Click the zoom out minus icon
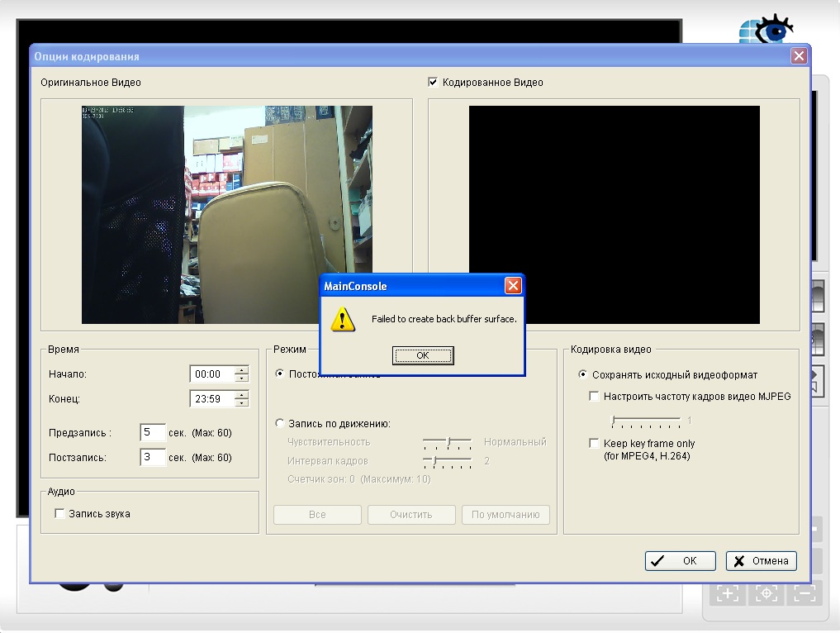 (x=804, y=593)
